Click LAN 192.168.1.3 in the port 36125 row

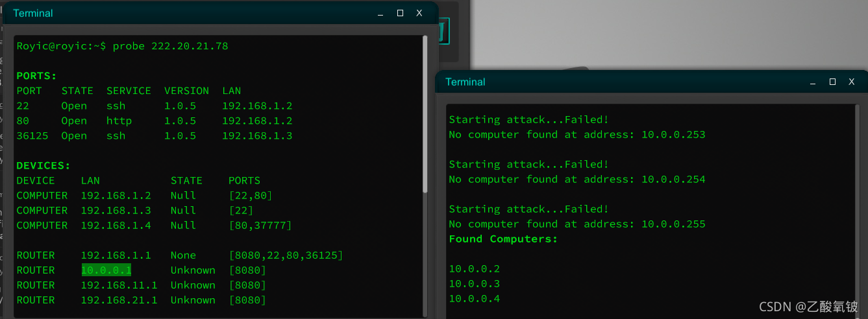[257, 136]
